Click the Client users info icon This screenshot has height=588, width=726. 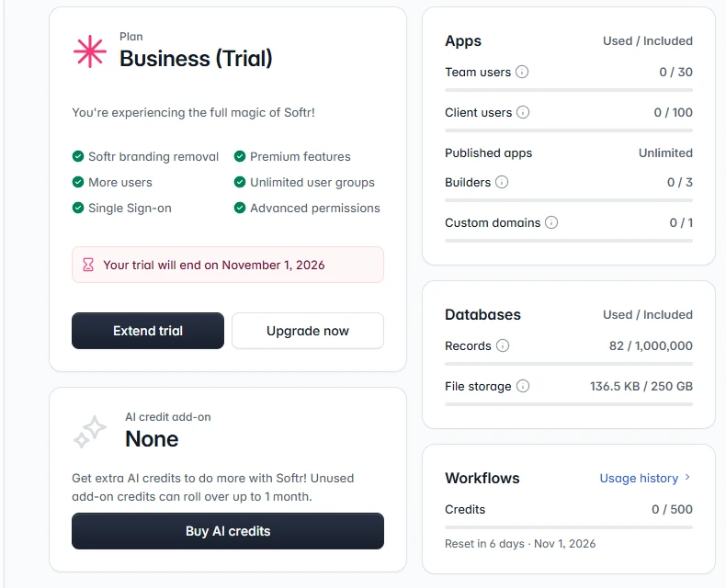(523, 112)
